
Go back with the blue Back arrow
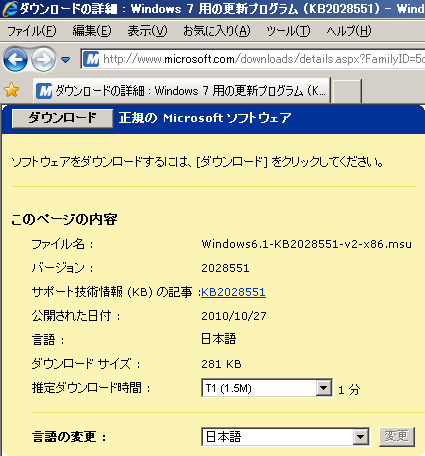15,60
